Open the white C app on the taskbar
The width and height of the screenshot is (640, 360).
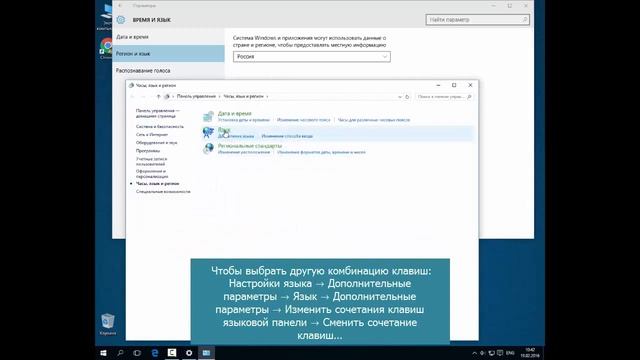point(172,353)
